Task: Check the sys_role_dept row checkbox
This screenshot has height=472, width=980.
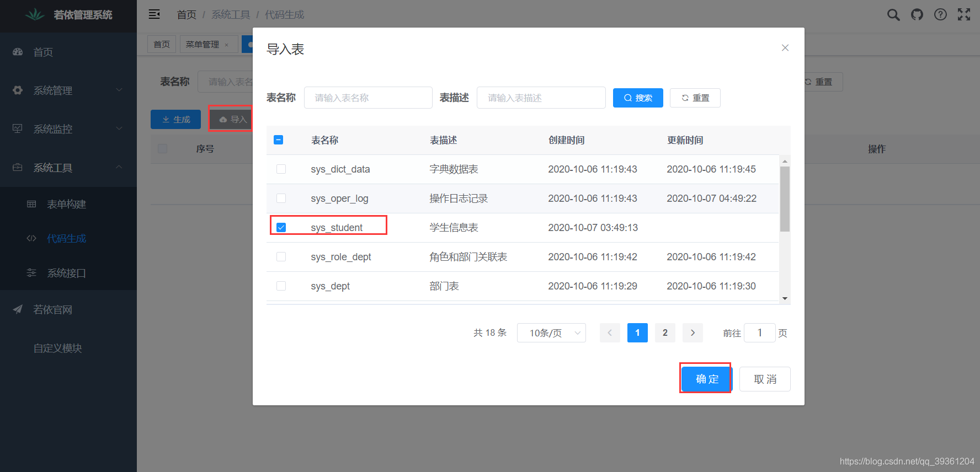Action: click(x=281, y=256)
